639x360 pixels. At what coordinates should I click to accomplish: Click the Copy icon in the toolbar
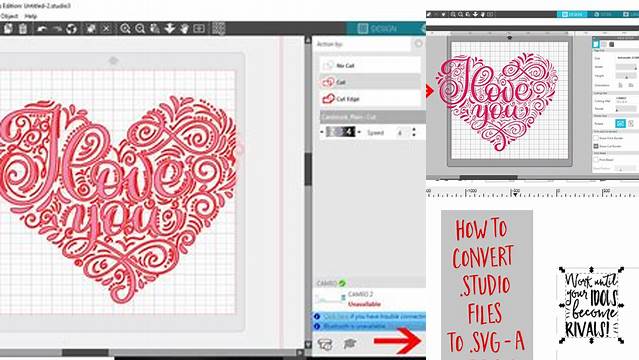tap(8, 29)
